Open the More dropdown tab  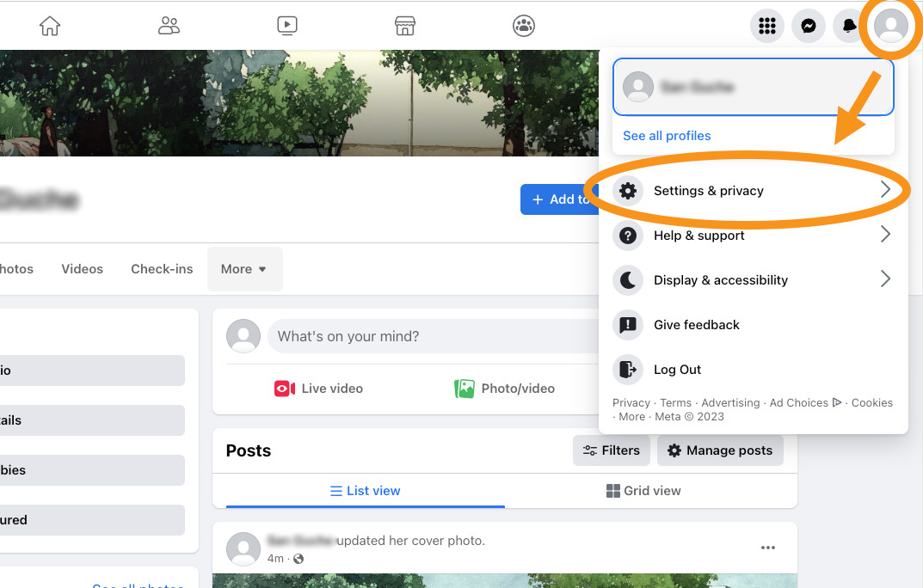[244, 269]
